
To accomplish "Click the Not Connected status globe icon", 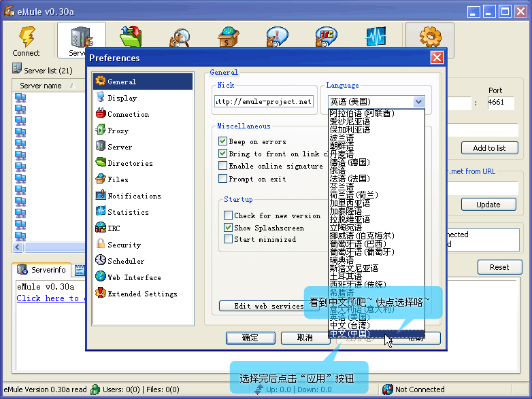I will 387,389.
